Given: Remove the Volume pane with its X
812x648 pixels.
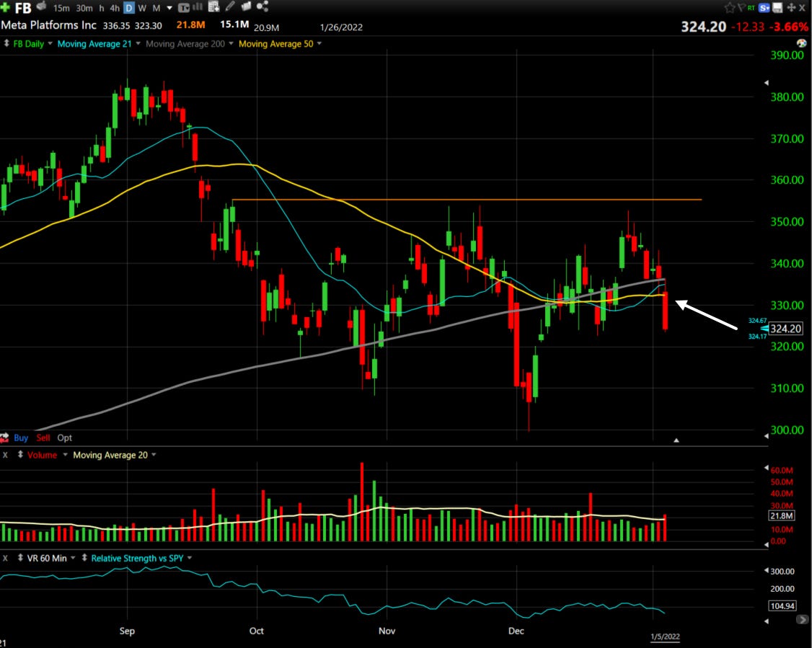Looking at the screenshot, I should coord(5,455).
